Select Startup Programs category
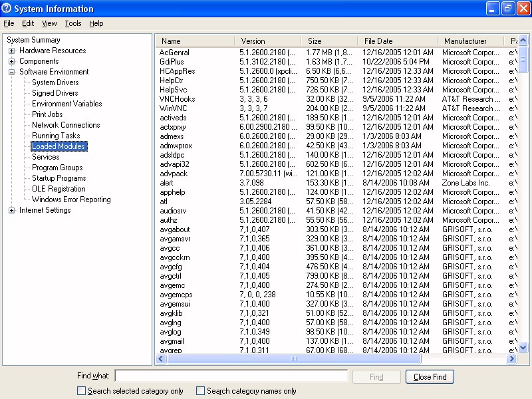Viewport: 532px width, 399px height. [59, 178]
